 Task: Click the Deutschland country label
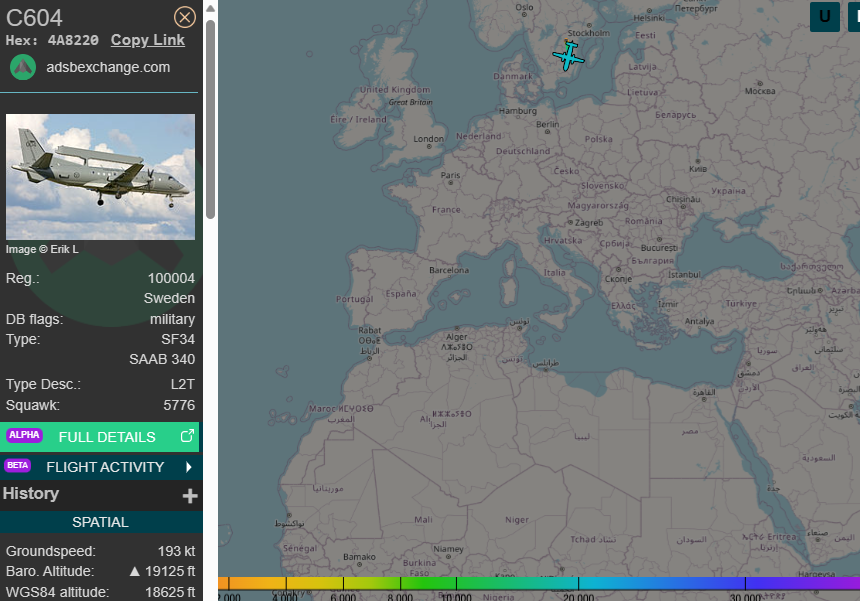click(x=523, y=151)
